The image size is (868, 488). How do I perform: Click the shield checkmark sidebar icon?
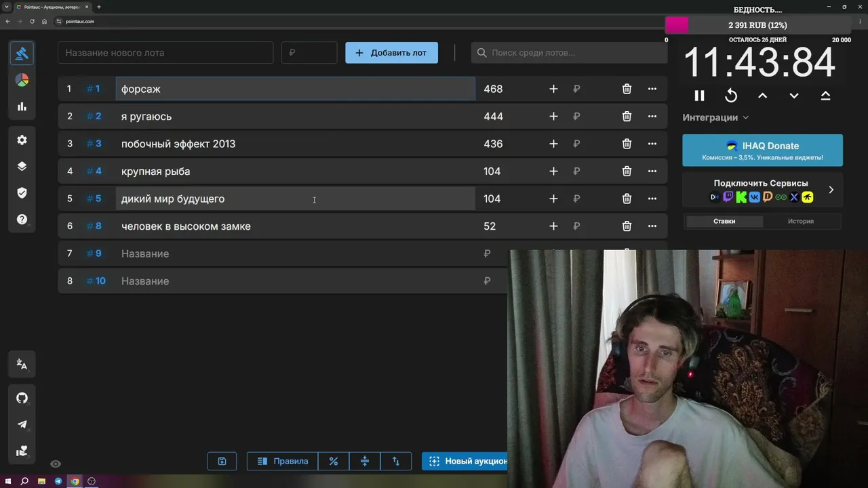(x=22, y=192)
